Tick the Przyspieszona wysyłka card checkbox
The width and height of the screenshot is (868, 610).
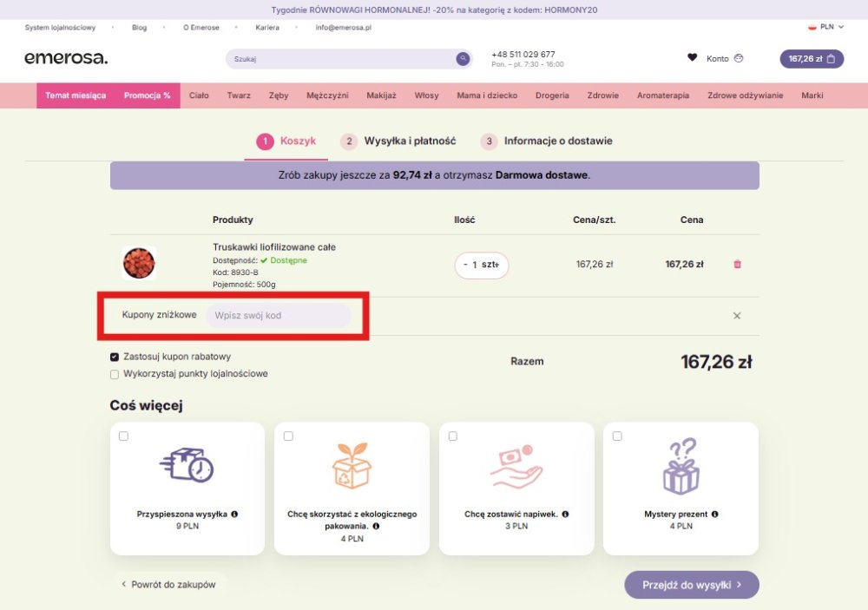[123, 436]
